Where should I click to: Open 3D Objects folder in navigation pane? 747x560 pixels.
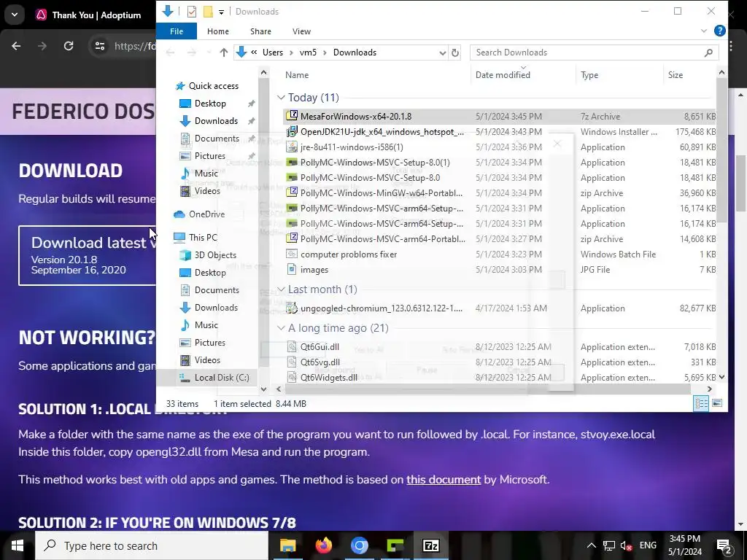215,254
